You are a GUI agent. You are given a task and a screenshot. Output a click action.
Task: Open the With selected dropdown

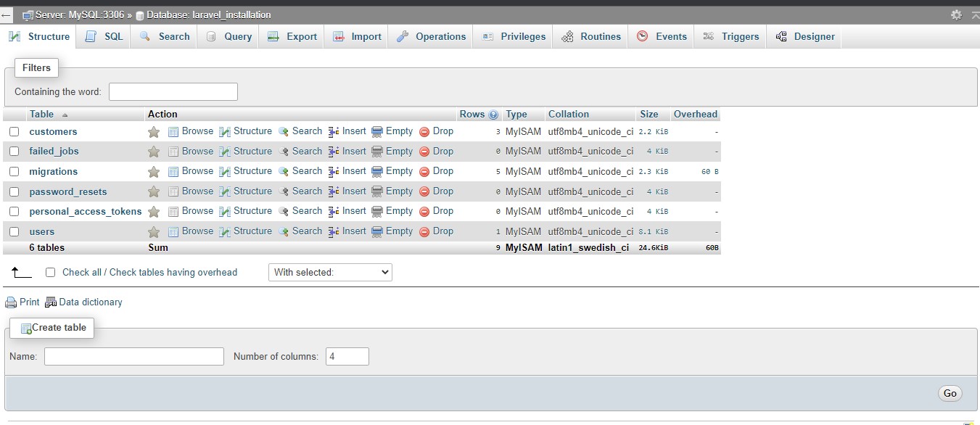[x=330, y=273]
